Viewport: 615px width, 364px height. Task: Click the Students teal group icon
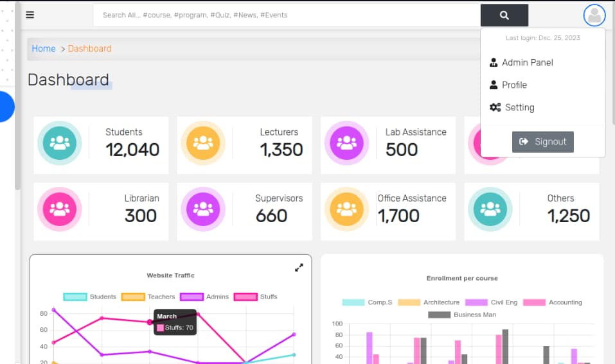(60, 144)
